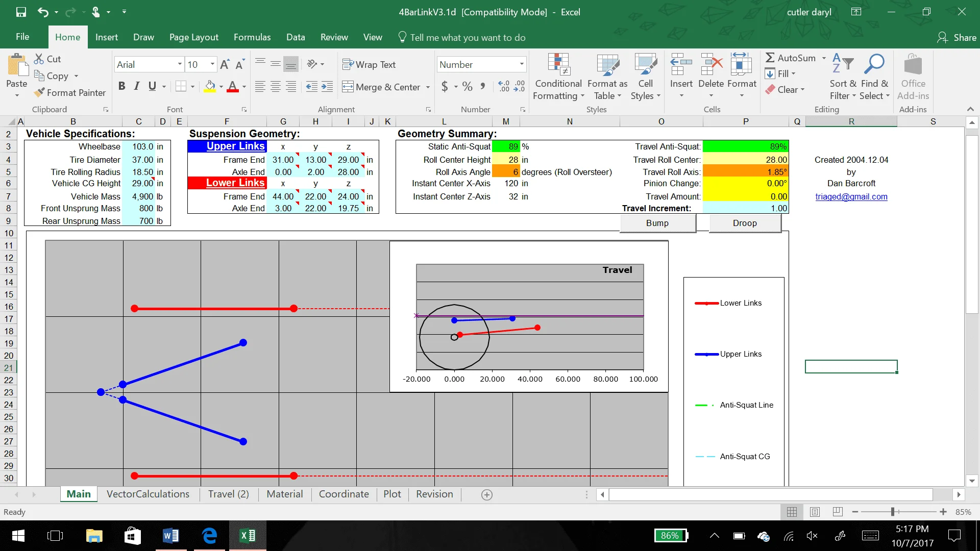Toggle Align Left horizontal alignment
The height and width of the screenshot is (551, 980).
click(x=260, y=86)
